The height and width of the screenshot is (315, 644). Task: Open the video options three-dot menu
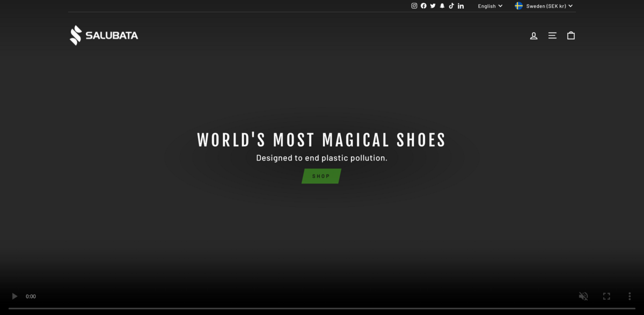pos(629,296)
